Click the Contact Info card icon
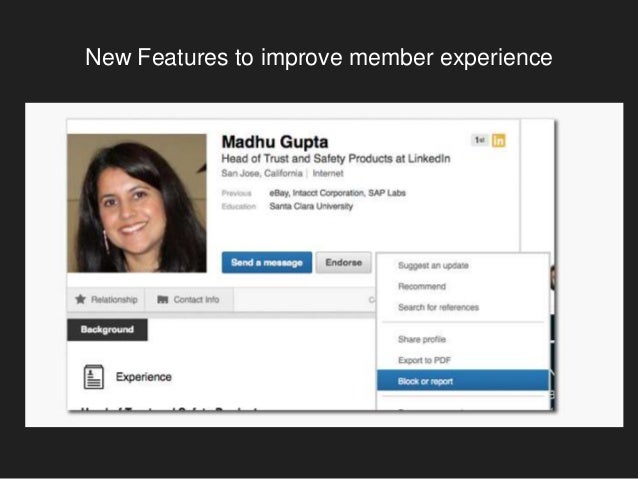 point(163,300)
